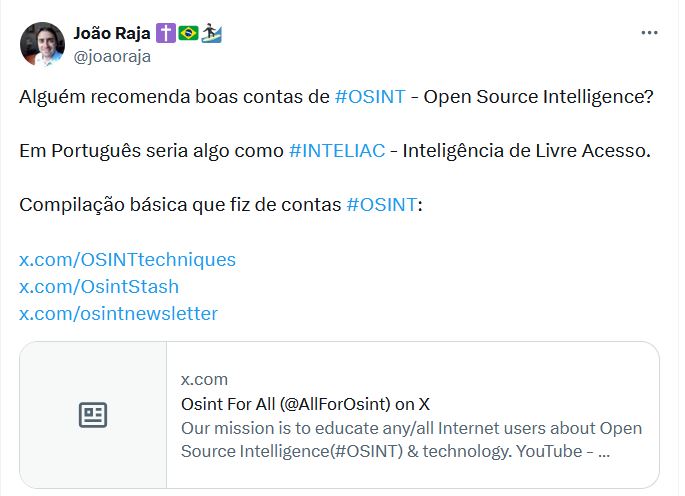Click the cross emoji beside the name
The height and width of the screenshot is (496, 685).
[x=165, y=34]
